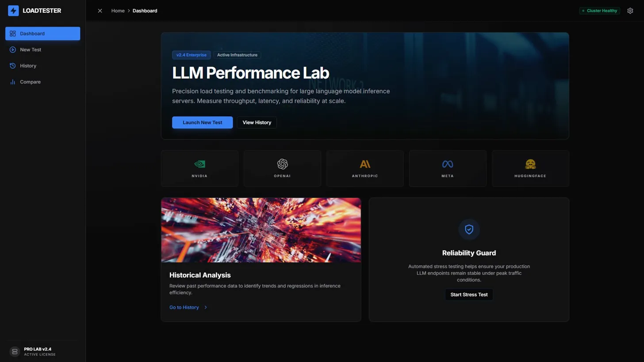Start a stress test via its button
This screenshot has height=362, width=644.
click(x=469, y=294)
